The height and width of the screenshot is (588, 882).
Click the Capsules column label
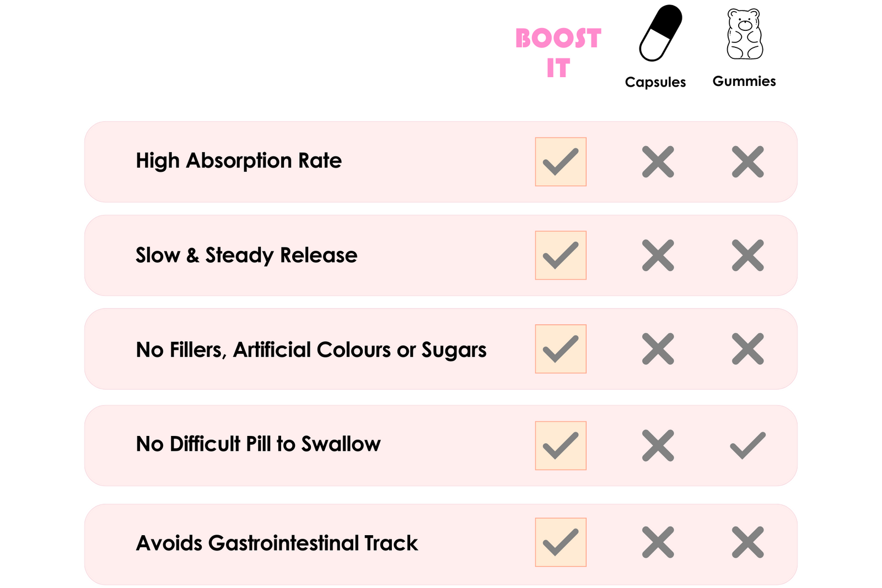click(x=655, y=82)
